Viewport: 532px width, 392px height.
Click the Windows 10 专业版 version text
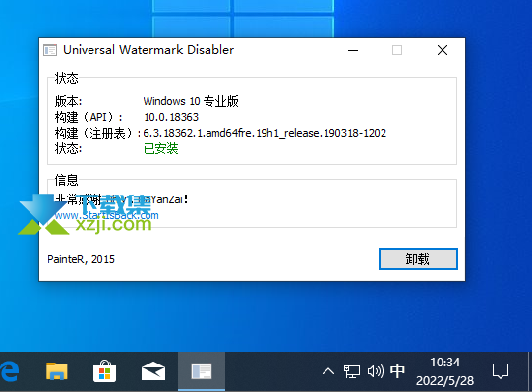click(x=191, y=101)
